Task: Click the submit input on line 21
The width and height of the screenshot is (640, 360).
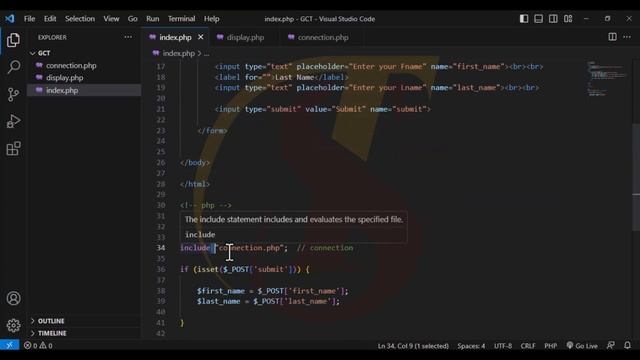Action: coord(322,109)
